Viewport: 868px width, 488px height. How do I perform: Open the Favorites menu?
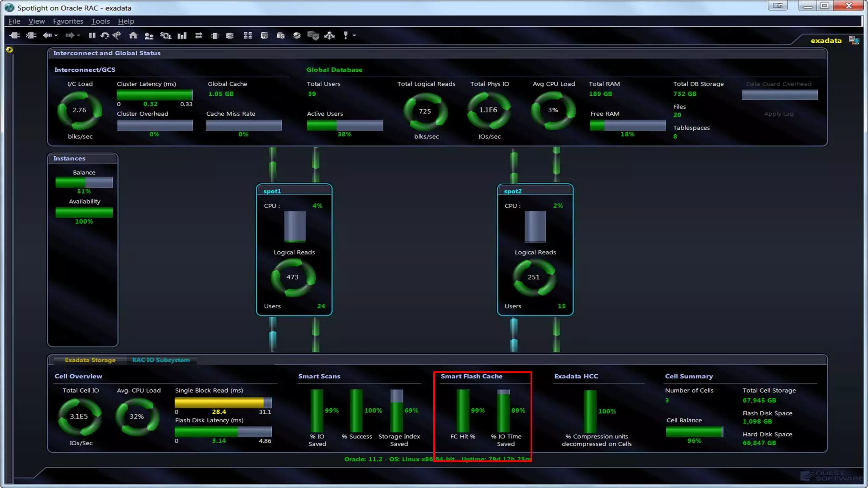pyautogui.click(x=68, y=21)
